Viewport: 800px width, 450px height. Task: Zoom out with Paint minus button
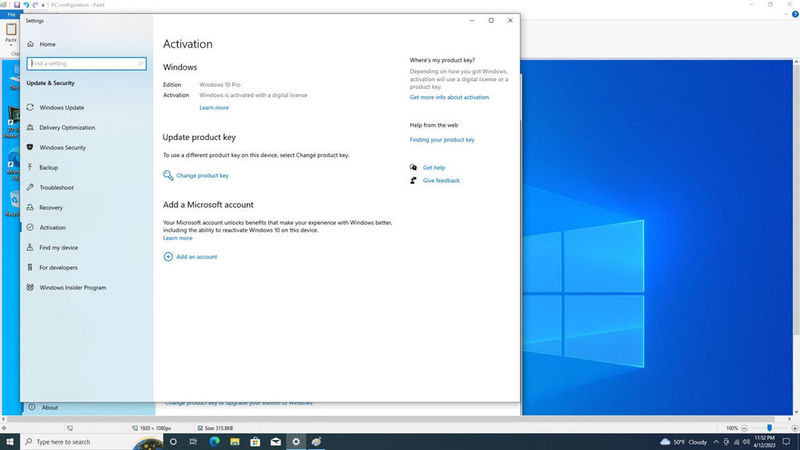coord(744,428)
